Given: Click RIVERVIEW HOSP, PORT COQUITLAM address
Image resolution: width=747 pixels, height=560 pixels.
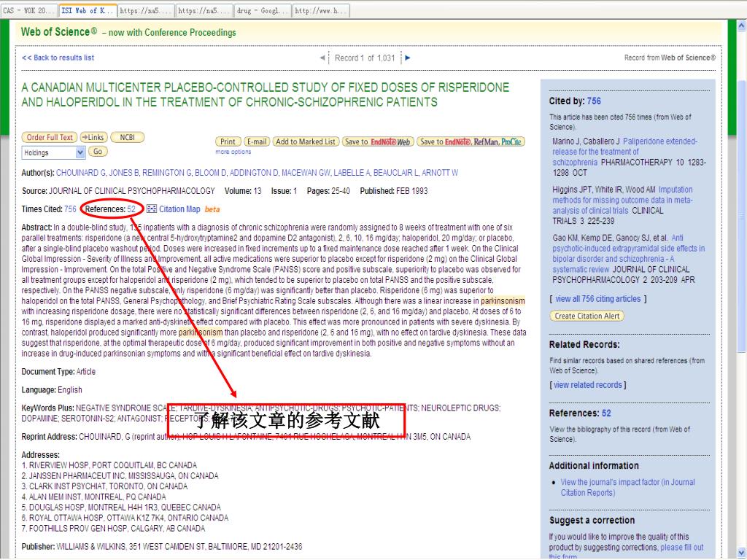Looking at the screenshot, I should tap(109, 465).
